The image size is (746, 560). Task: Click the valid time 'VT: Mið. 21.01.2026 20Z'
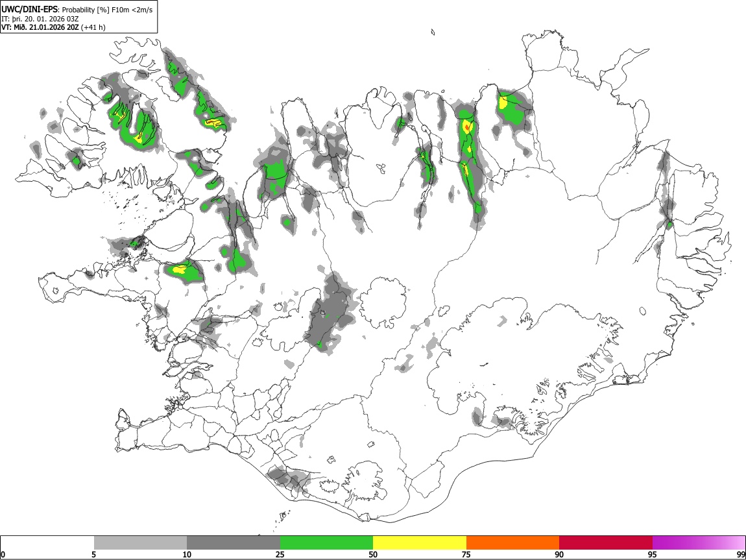[40, 27]
